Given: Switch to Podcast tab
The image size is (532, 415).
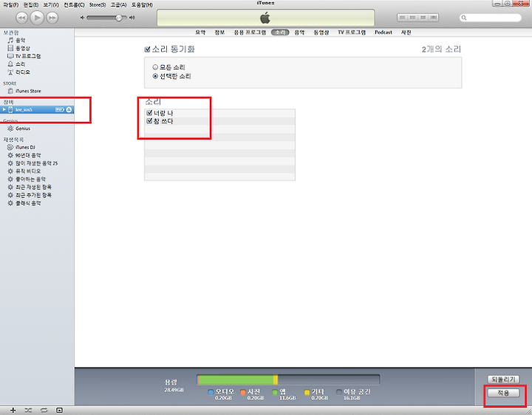Looking at the screenshot, I should pyautogui.click(x=383, y=32).
